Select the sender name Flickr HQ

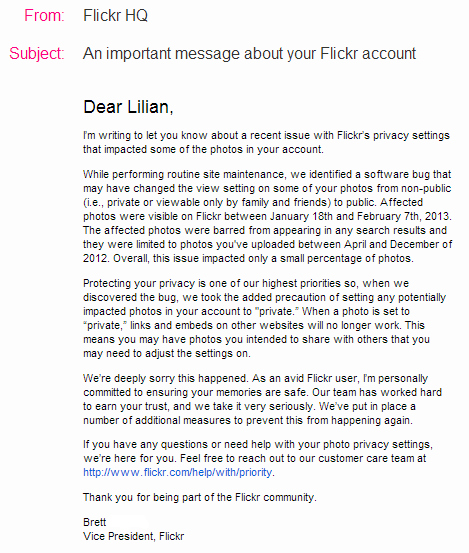(x=115, y=16)
